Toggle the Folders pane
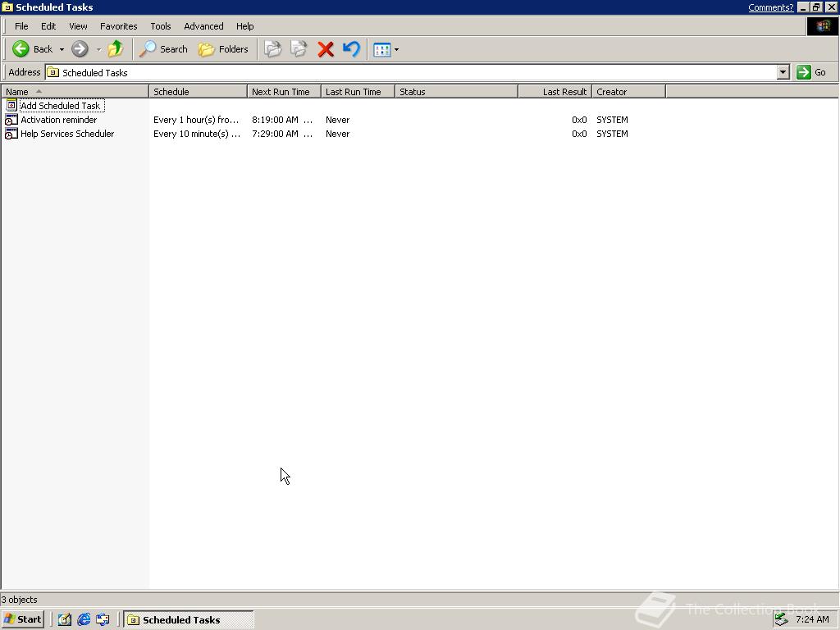840x630 pixels. coord(223,49)
